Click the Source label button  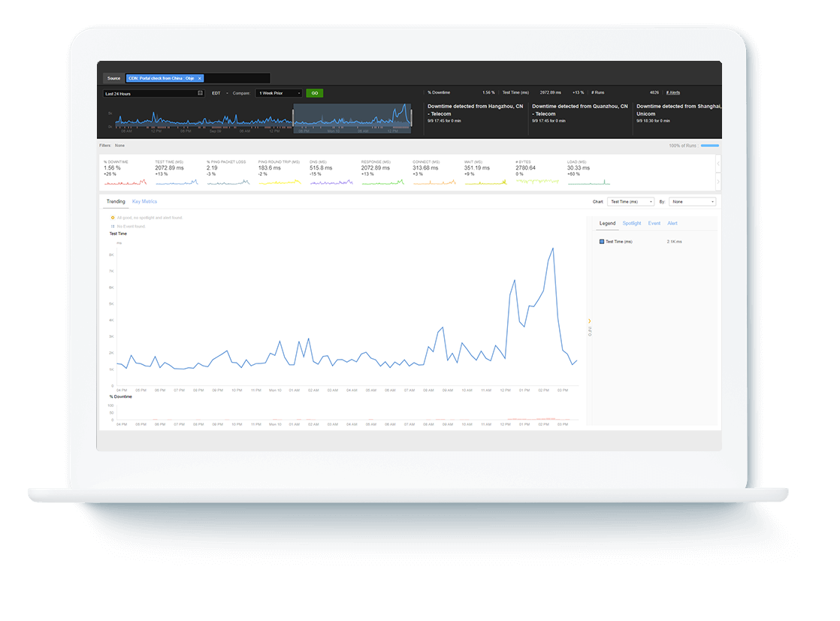[113, 78]
